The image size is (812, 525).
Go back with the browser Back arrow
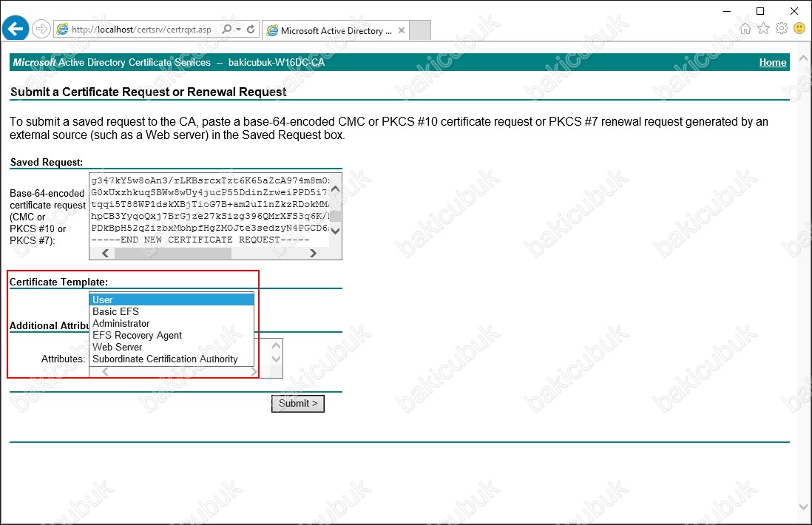tap(16, 29)
